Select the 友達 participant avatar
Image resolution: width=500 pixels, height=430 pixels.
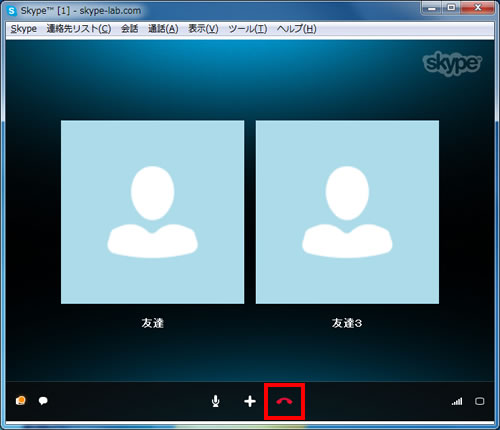point(153,212)
